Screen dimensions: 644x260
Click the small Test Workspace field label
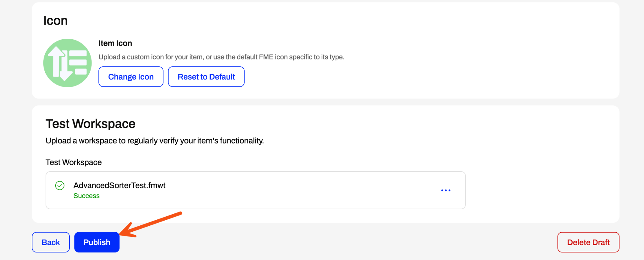pyautogui.click(x=74, y=162)
